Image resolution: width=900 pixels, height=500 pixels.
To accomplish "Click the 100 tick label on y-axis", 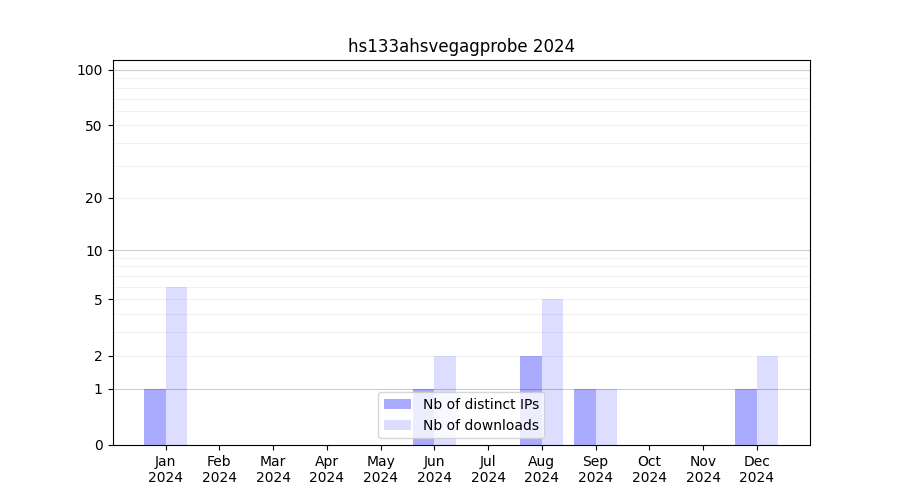I will pyautogui.click(x=90, y=70).
